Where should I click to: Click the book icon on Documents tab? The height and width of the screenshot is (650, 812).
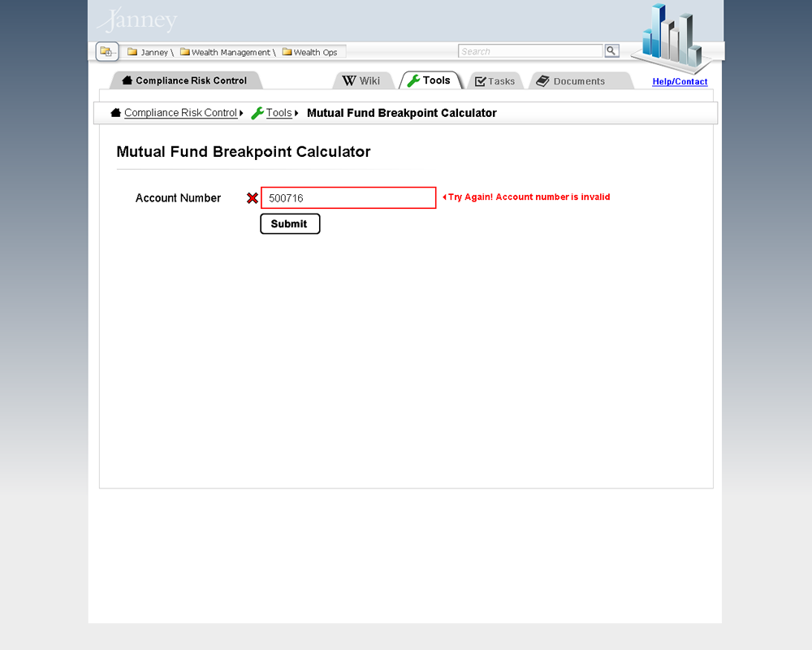[x=542, y=80]
